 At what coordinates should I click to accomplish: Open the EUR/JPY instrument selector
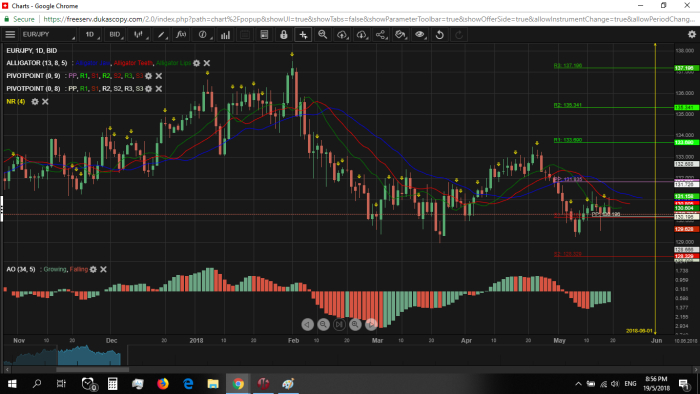click(48, 34)
